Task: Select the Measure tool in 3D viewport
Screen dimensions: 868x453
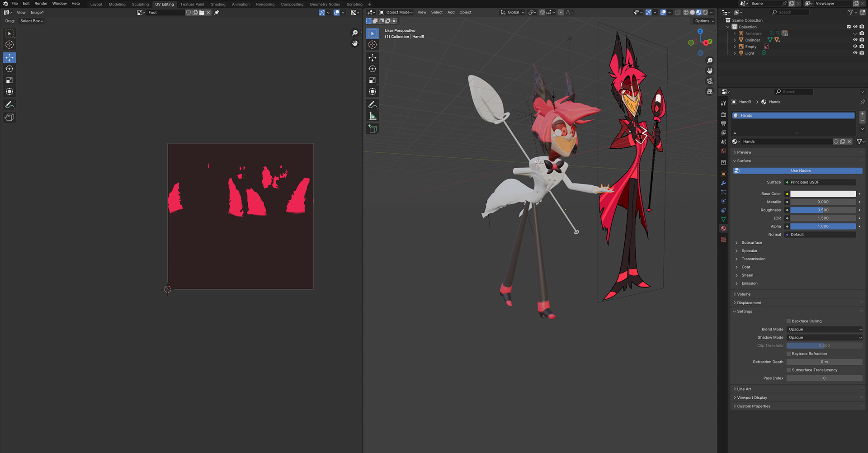Action: point(373,116)
